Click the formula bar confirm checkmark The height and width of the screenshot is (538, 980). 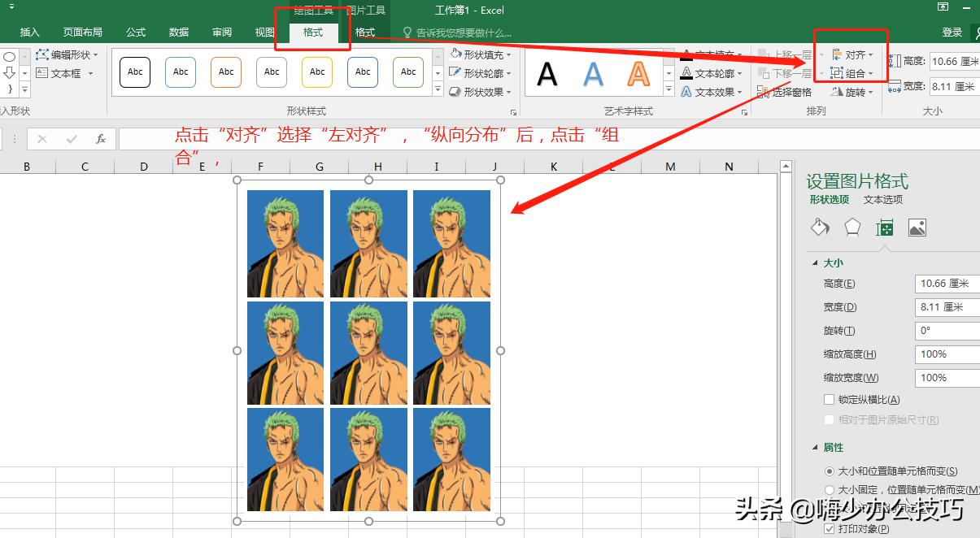(72, 139)
